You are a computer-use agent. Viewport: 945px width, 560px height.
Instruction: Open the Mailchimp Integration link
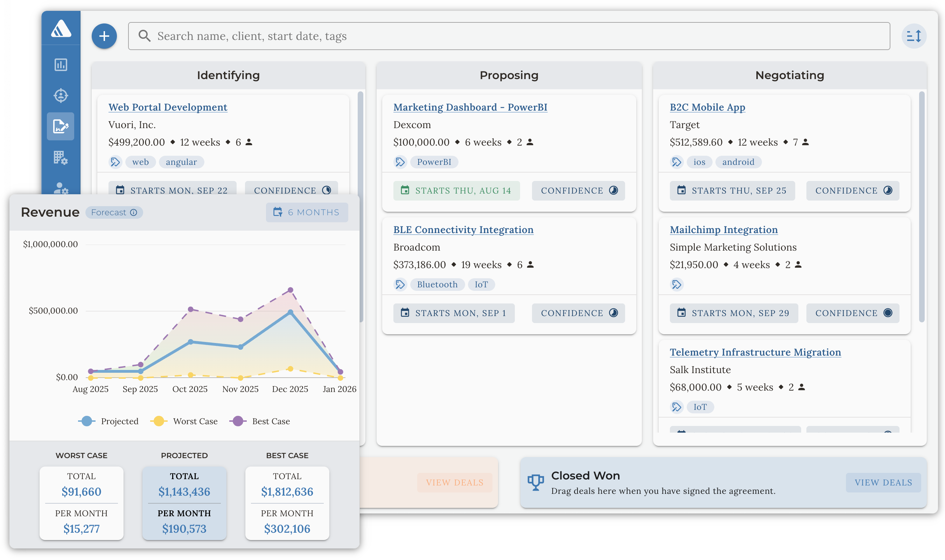click(x=723, y=230)
